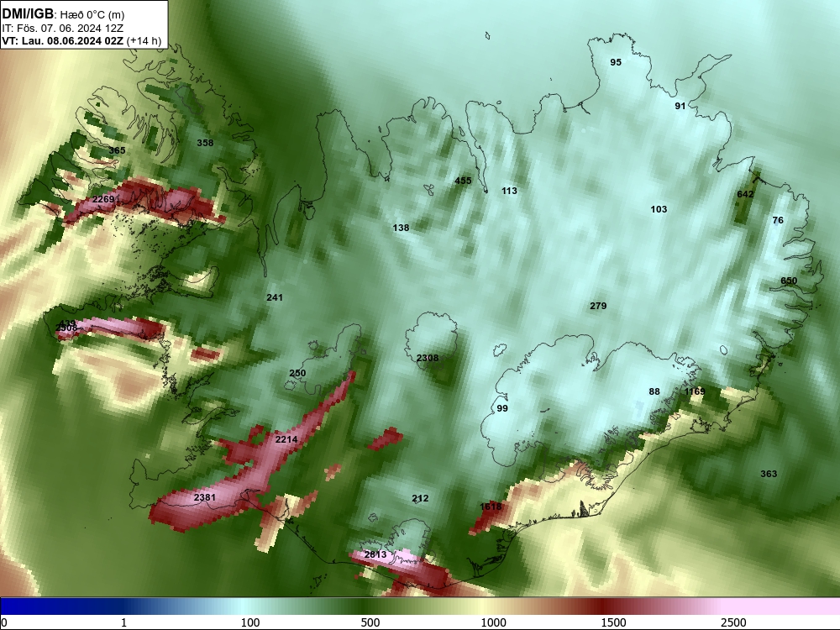Screen dimensions: 840x630
Task: Click the map value 88
Action: [654, 391]
